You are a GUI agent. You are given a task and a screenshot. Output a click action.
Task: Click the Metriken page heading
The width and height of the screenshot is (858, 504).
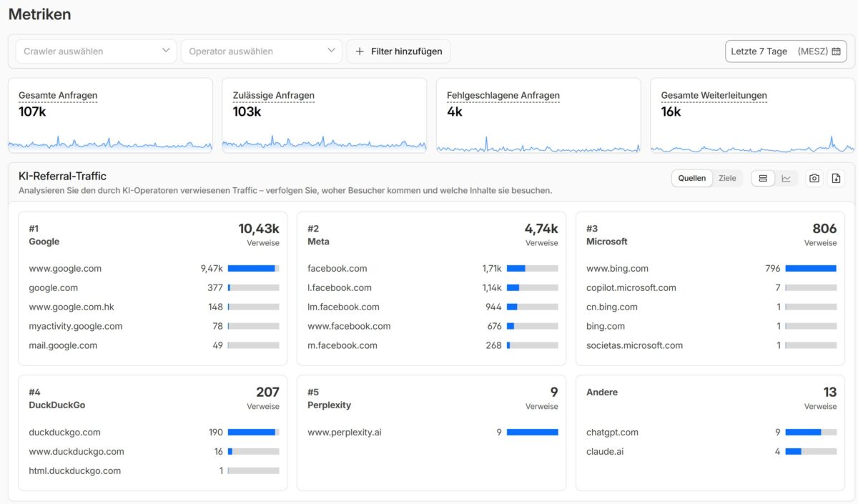[x=40, y=14]
